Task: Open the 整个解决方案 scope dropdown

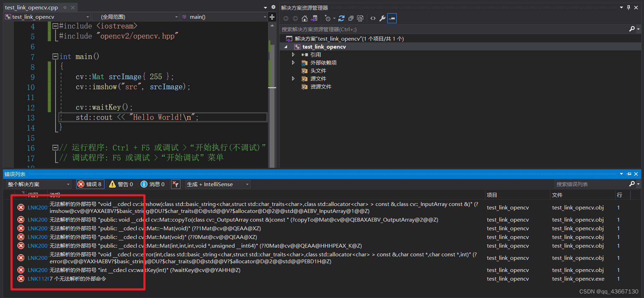Action: pyautogui.click(x=39, y=184)
